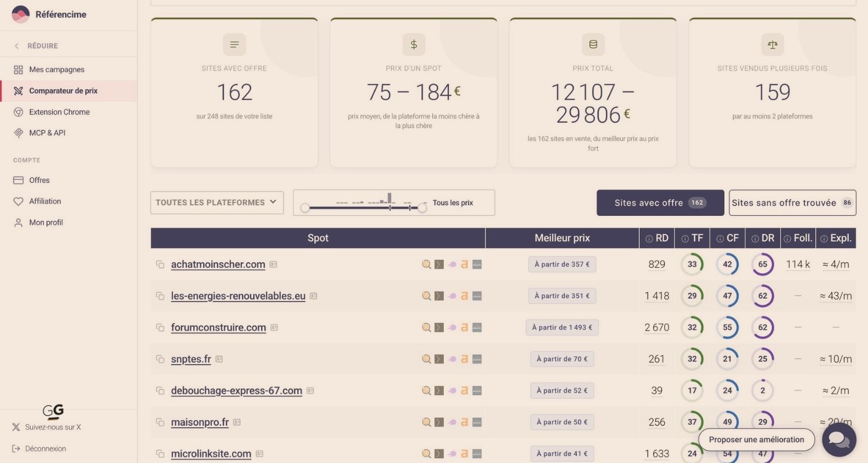
Task: Open the TOUTES LES PLATEFORMES dropdown
Action: [x=217, y=203]
